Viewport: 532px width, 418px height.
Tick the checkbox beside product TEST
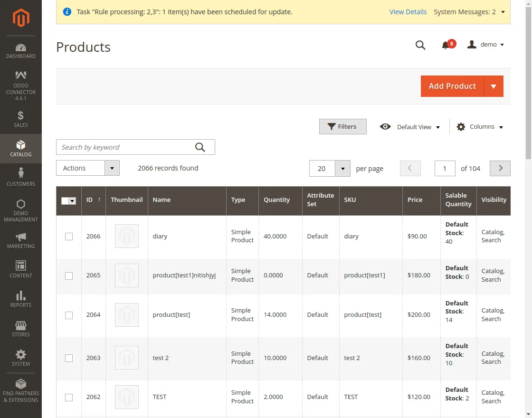[68, 397]
